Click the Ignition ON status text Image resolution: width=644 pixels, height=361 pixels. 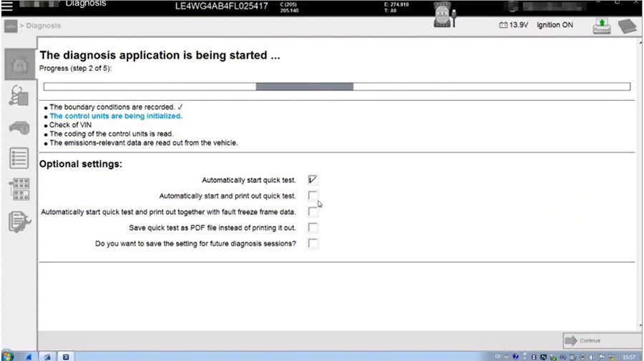pyautogui.click(x=555, y=25)
